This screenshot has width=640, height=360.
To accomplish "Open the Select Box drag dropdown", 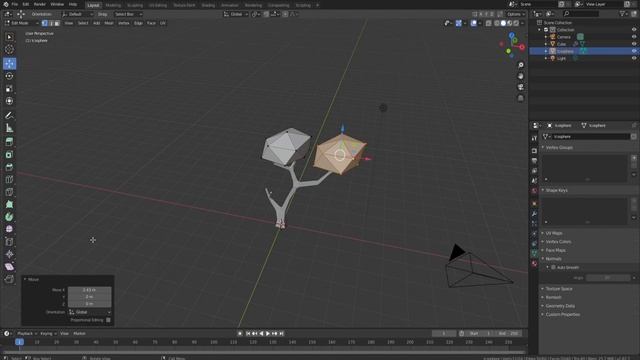I will point(128,14).
